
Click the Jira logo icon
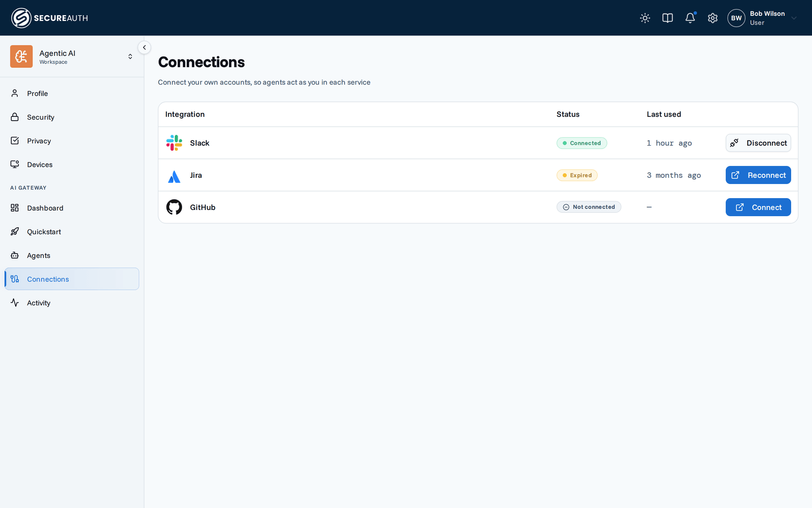pyautogui.click(x=174, y=176)
